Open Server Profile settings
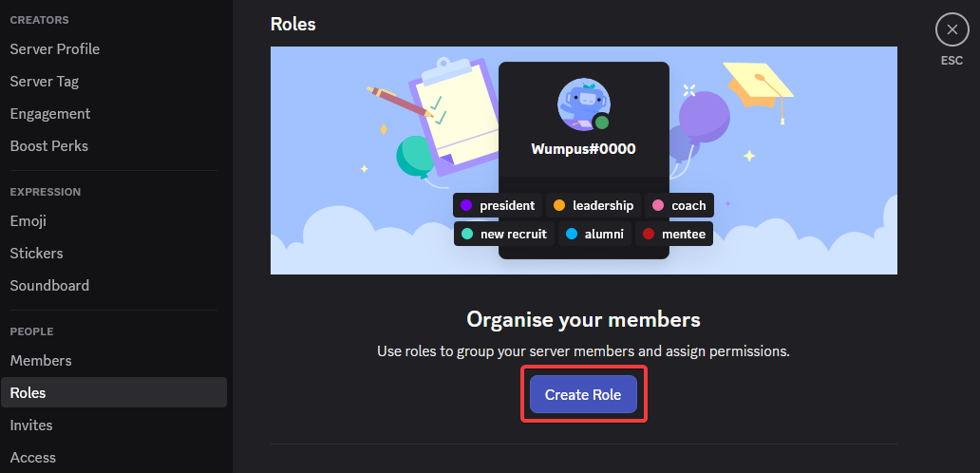 point(55,49)
